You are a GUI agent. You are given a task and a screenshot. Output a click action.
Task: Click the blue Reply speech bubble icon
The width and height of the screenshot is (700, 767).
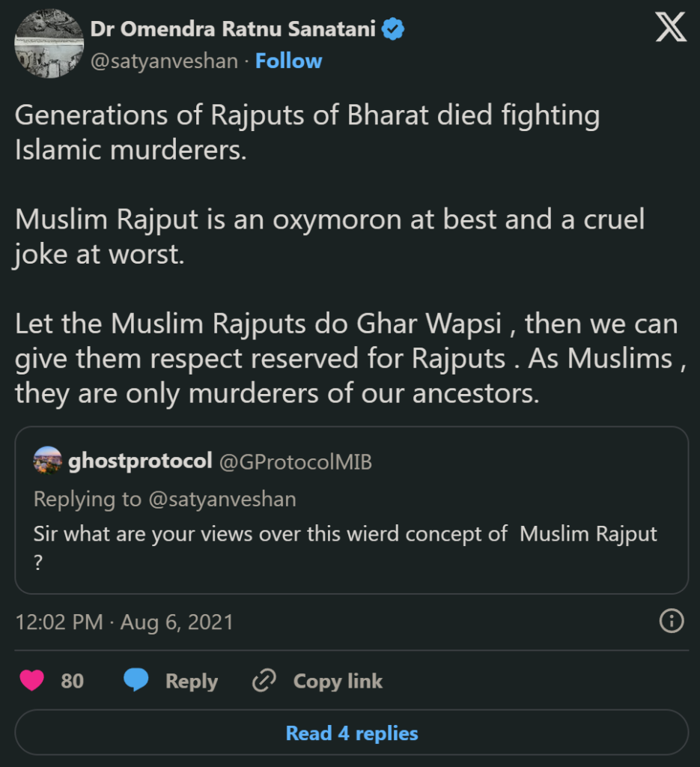tap(136, 681)
